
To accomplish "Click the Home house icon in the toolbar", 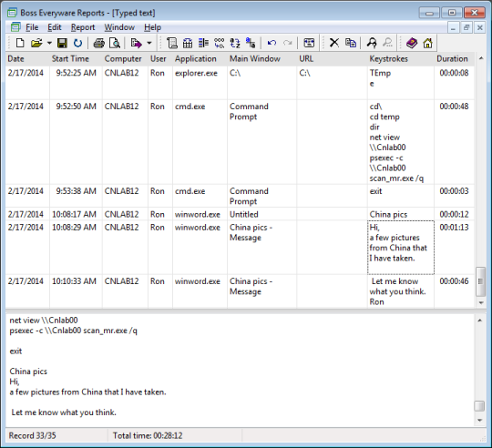I will click(x=427, y=43).
